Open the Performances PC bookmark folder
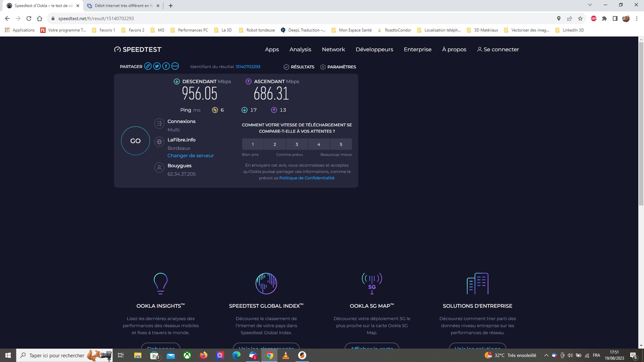This screenshot has width=644, height=362. pos(189,30)
